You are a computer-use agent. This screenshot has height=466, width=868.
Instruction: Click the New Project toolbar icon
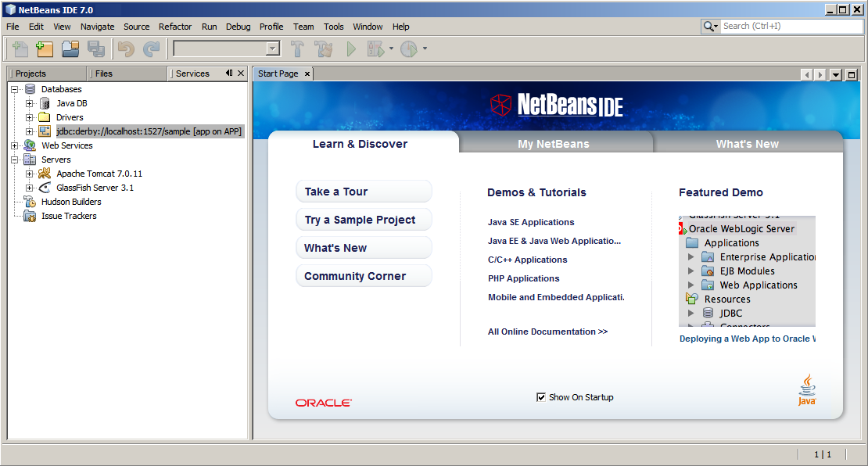pos(45,49)
